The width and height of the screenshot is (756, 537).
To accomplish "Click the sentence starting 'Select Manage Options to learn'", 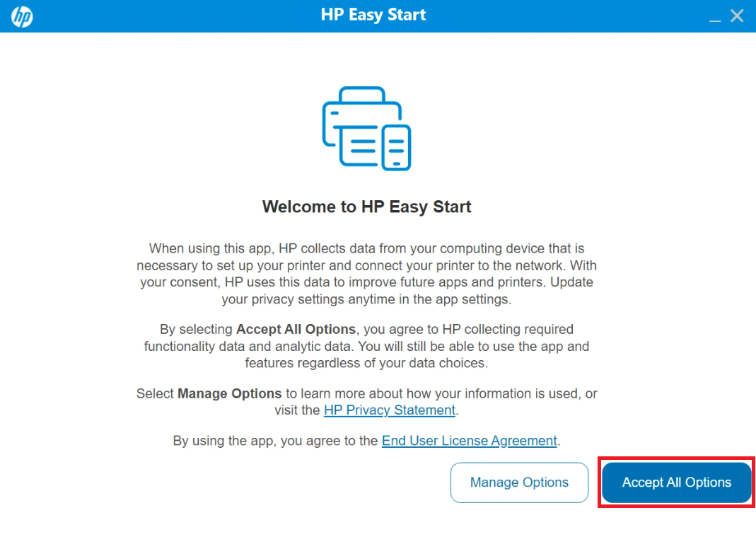I will [x=366, y=401].
